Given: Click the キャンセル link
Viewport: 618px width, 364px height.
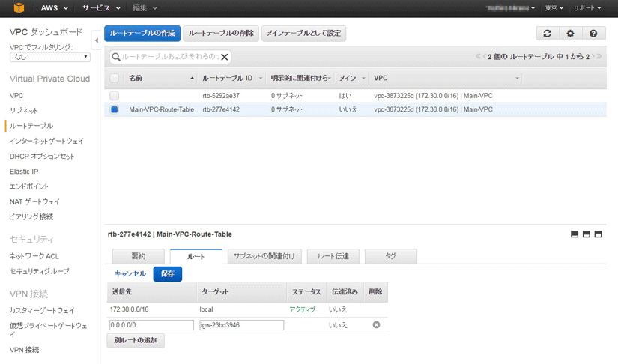Looking at the screenshot, I should [130, 274].
